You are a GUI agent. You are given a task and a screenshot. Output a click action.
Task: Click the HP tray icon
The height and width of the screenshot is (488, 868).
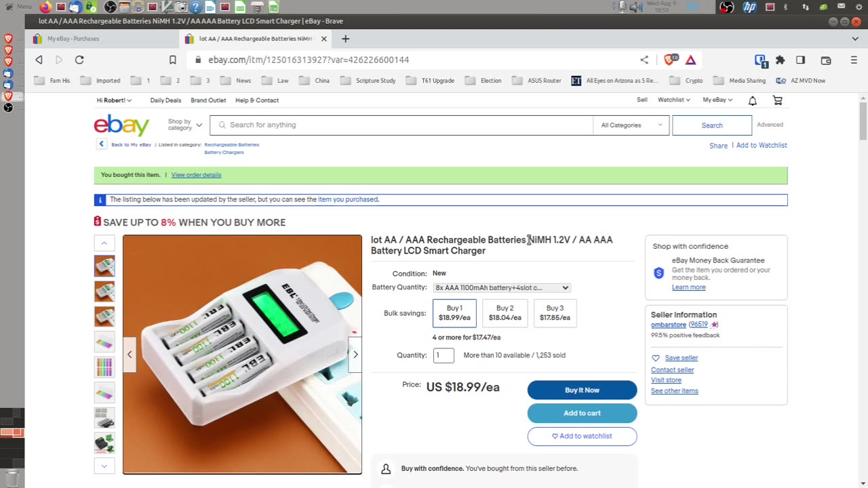pyautogui.click(x=749, y=7)
